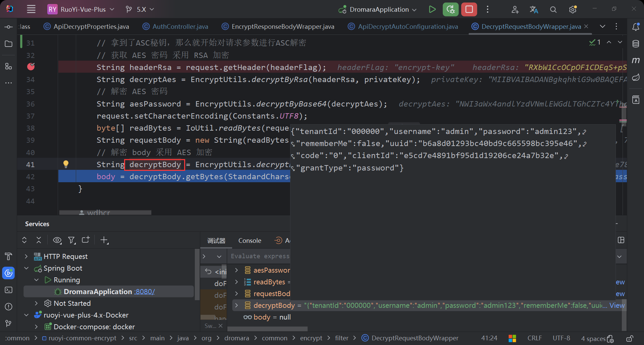644x345 pixels.
Task: Click the Evaluate expression input field
Action: click(x=260, y=256)
